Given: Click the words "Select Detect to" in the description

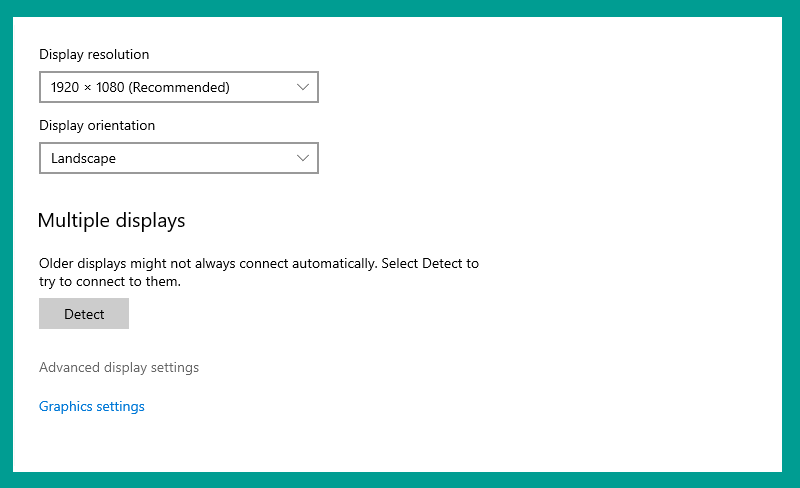Looking at the screenshot, I should click(430, 263).
